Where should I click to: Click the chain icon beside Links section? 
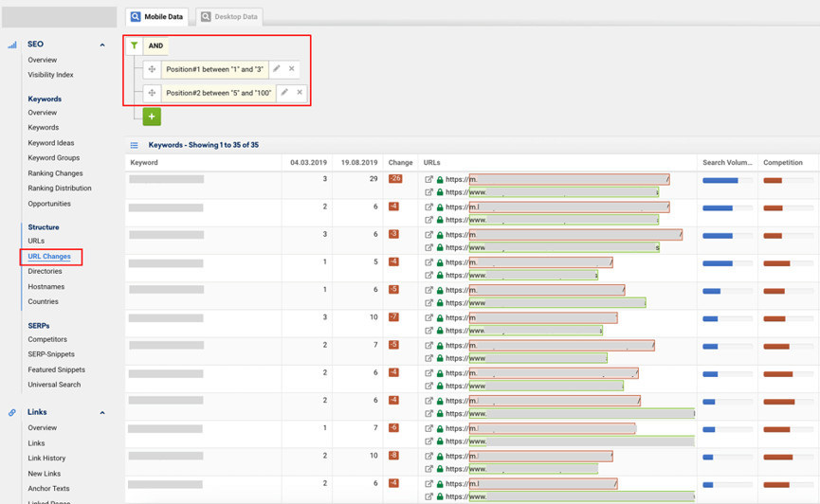click(x=12, y=413)
